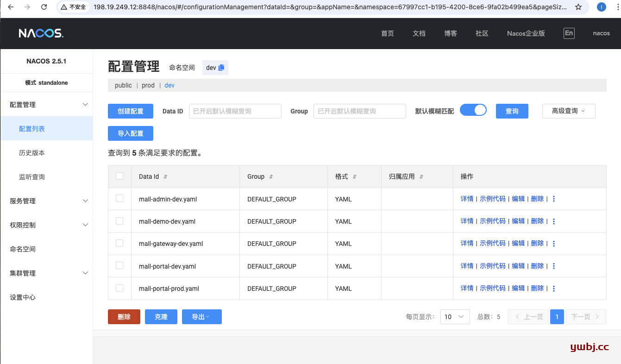This screenshot has width=621, height=364.
Task: Sort by 格式 column icon
Action: coord(355,177)
